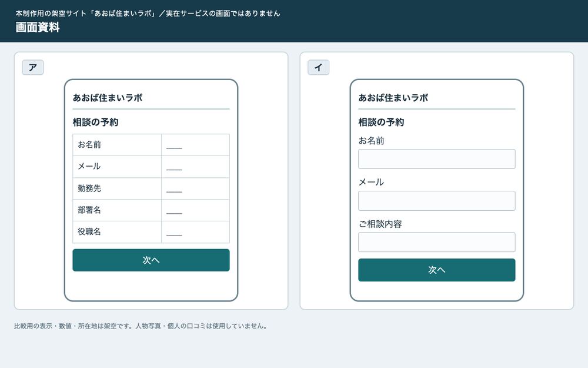Focus the お名前 input field in panel イ
588x368 pixels.
click(436, 159)
